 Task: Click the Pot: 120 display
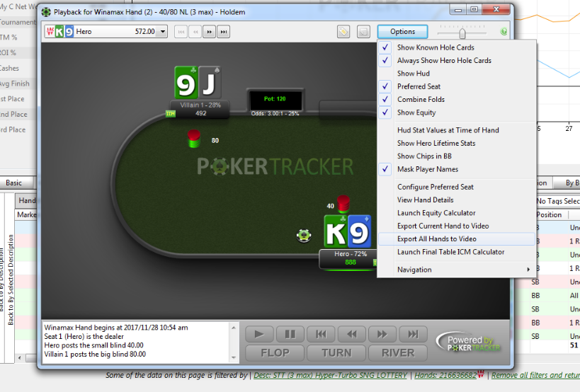pos(275,99)
